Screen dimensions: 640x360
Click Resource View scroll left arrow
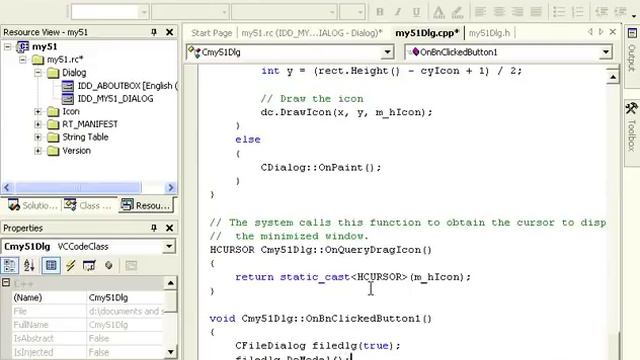pos(7,188)
